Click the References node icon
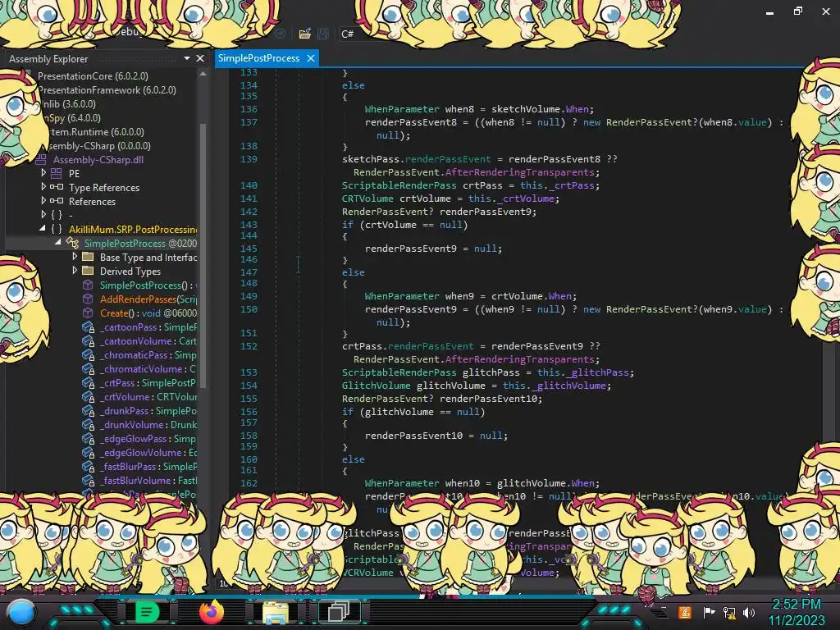 coord(57,201)
